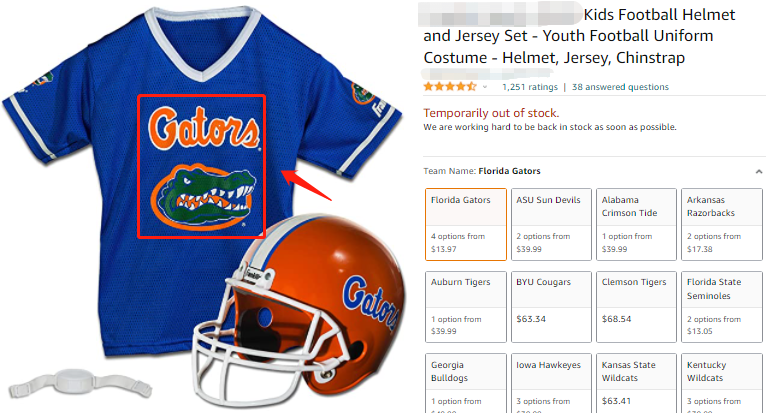This screenshot has height=413, width=779.
Task: View the 38 answered questions
Action: point(620,87)
